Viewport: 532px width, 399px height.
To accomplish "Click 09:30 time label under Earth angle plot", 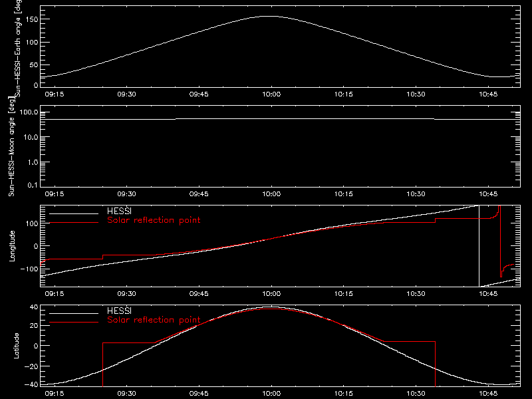I will pyautogui.click(x=126, y=94).
